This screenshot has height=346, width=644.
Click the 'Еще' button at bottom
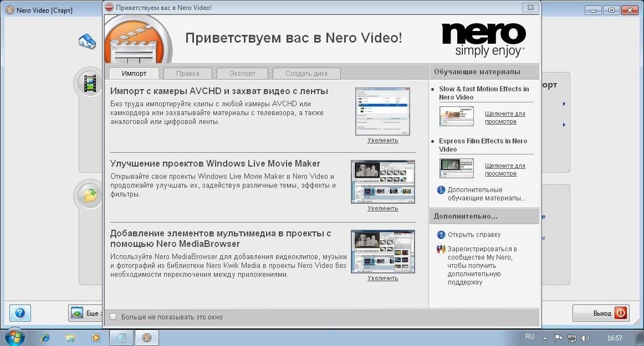[86, 313]
